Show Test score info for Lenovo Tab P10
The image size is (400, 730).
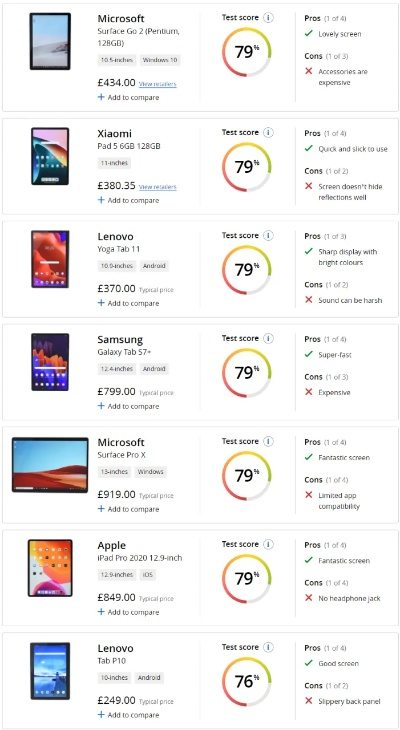coord(268,647)
